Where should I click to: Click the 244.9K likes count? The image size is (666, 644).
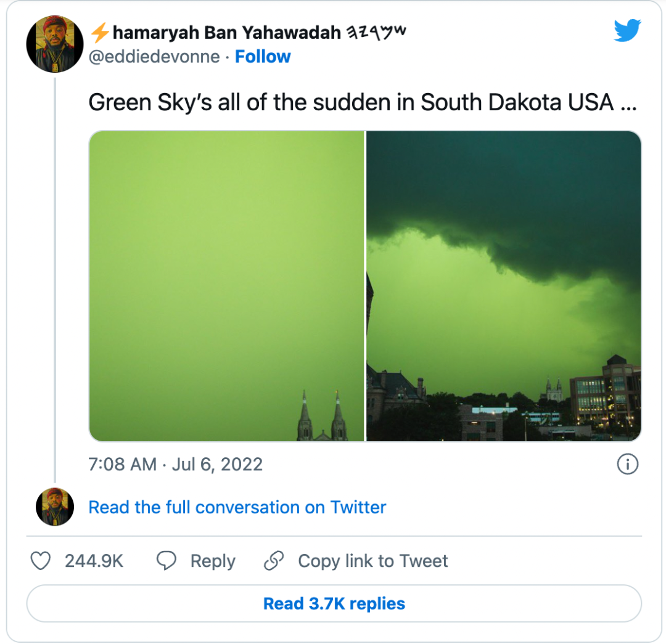point(94,561)
